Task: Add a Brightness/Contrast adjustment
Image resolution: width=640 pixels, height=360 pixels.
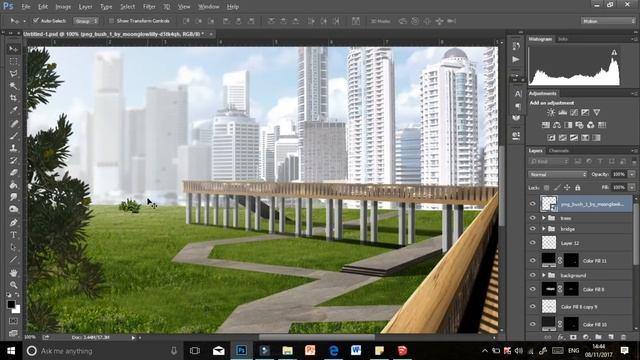Action: point(551,112)
